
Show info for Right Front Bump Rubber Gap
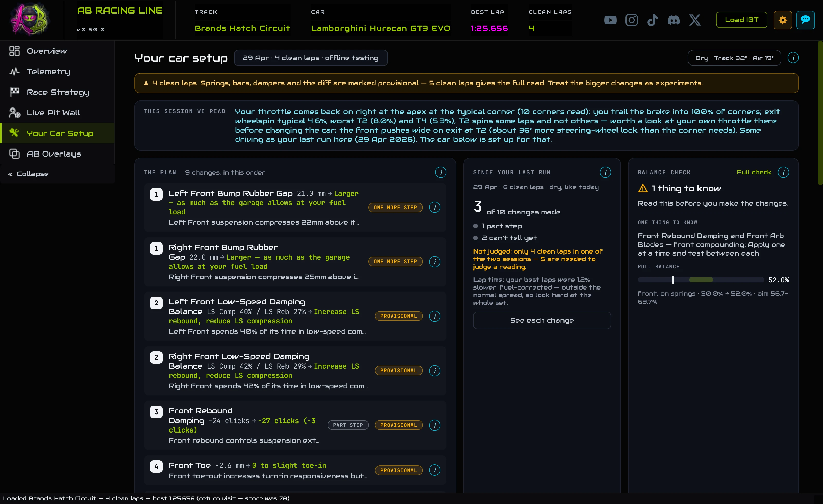point(435,262)
